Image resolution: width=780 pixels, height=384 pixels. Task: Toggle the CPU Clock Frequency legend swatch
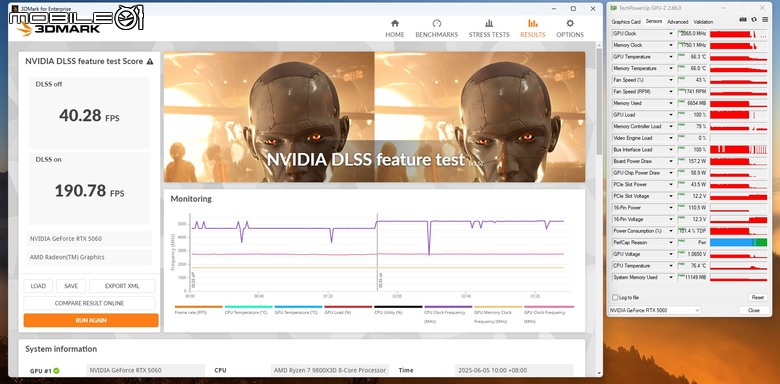(x=448, y=307)
